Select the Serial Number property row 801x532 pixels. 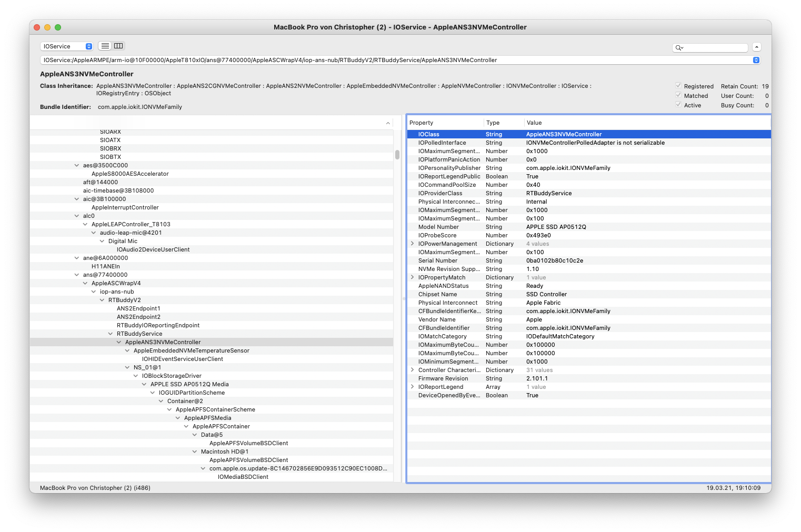(589, 260)
